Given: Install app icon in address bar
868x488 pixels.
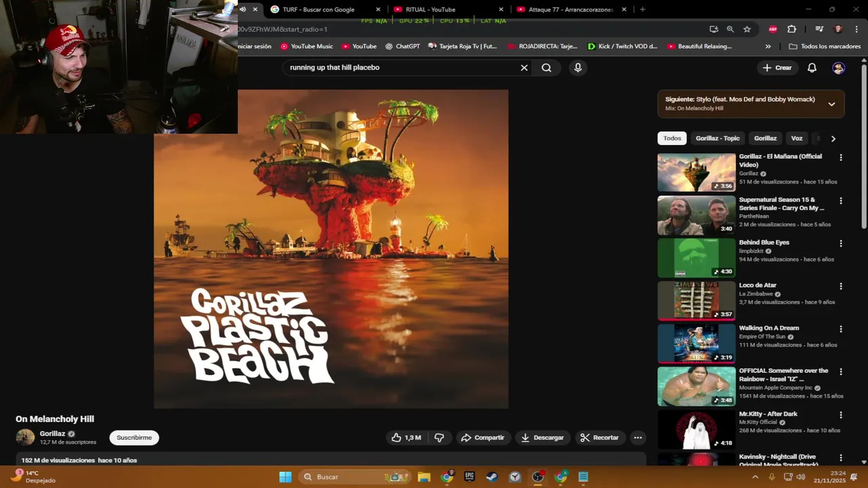Looking at the screenshot, I should click(713, 29).
